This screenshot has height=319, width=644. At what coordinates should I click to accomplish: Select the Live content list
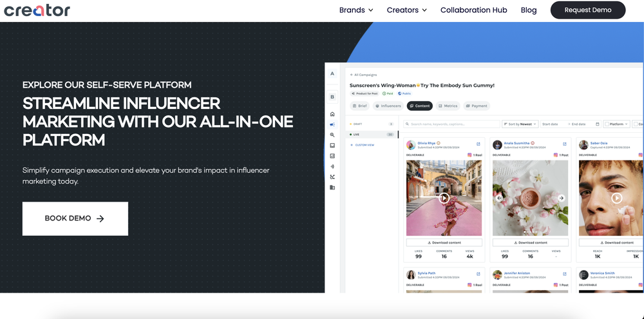click(x=372, y=135)
